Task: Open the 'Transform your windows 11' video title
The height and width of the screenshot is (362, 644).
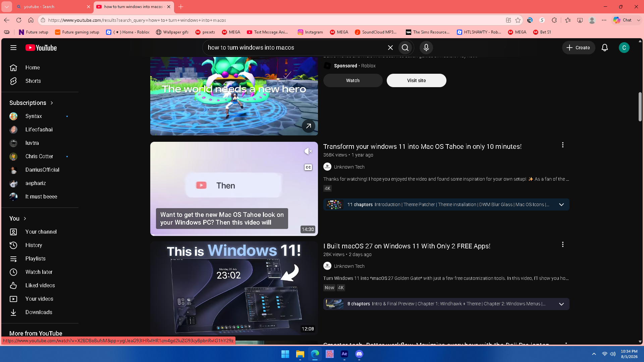Action: click(x=422, y=146)
